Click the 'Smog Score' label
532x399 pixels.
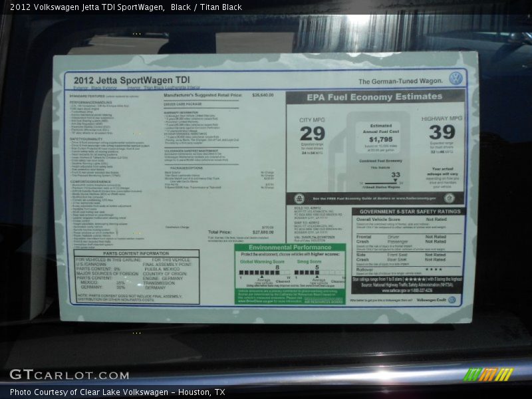pyautogui.click(x=309, y=261)
